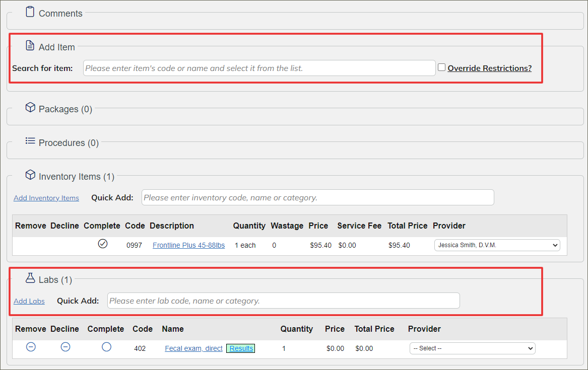
Task: Focus the inventory Quick Add field
Action: pos(317,197)
